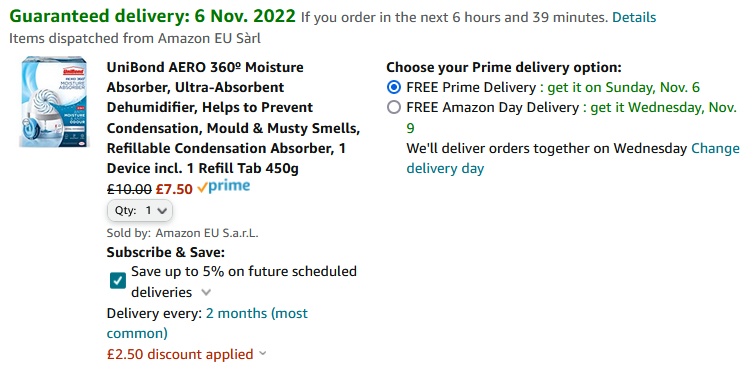Click the Change delivery day link

[573, 159]
